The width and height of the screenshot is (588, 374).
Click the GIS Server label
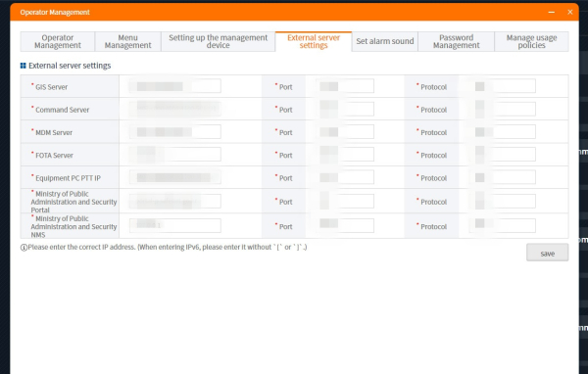51,87
